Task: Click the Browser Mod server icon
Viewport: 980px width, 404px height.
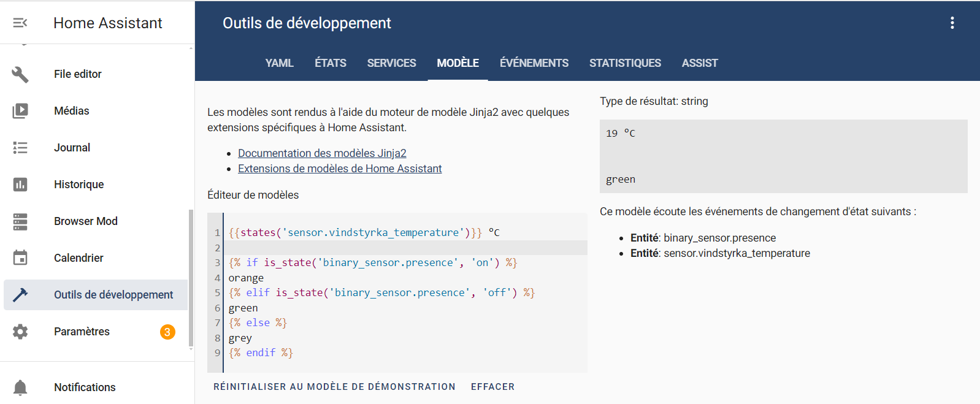Action: pos(20,221)
